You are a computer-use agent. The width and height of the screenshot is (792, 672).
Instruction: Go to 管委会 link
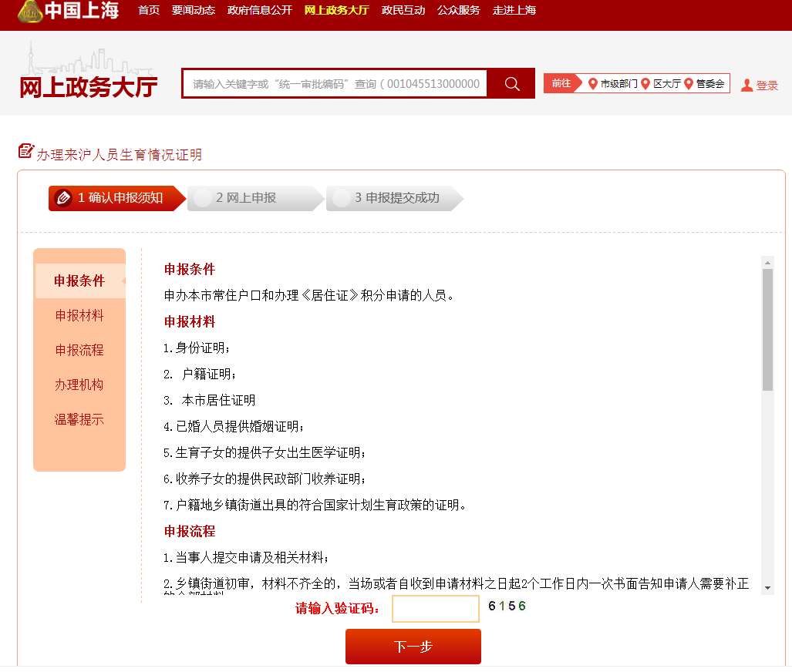pos(710,84)
